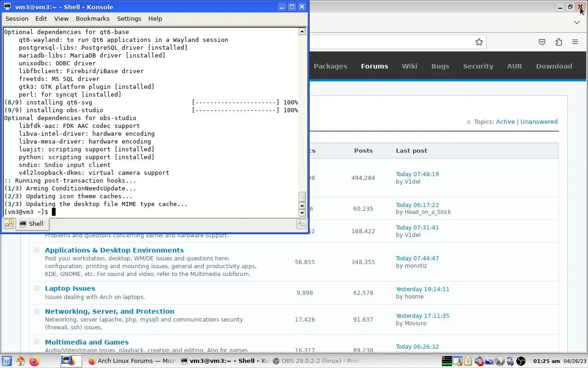588x368 pixels.
Task: Open Firefox extensions puzzle icon
Action: pyautogui.click(x=559, y=42)
